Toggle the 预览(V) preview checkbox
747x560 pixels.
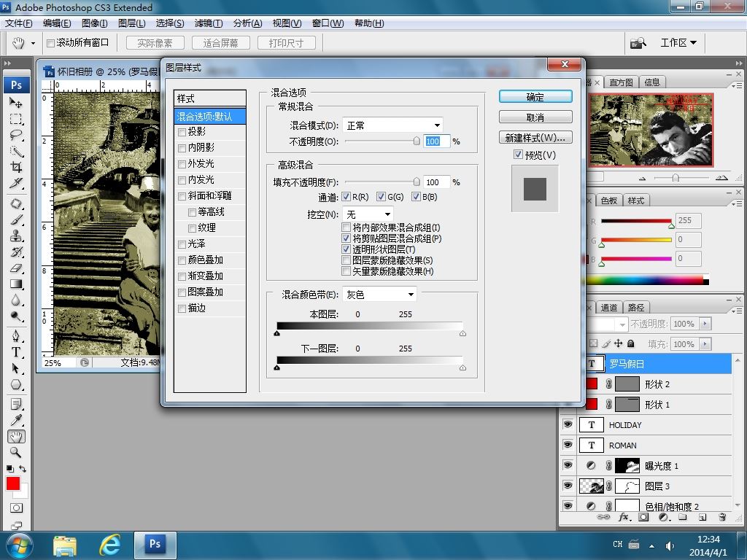coord(518,155)
